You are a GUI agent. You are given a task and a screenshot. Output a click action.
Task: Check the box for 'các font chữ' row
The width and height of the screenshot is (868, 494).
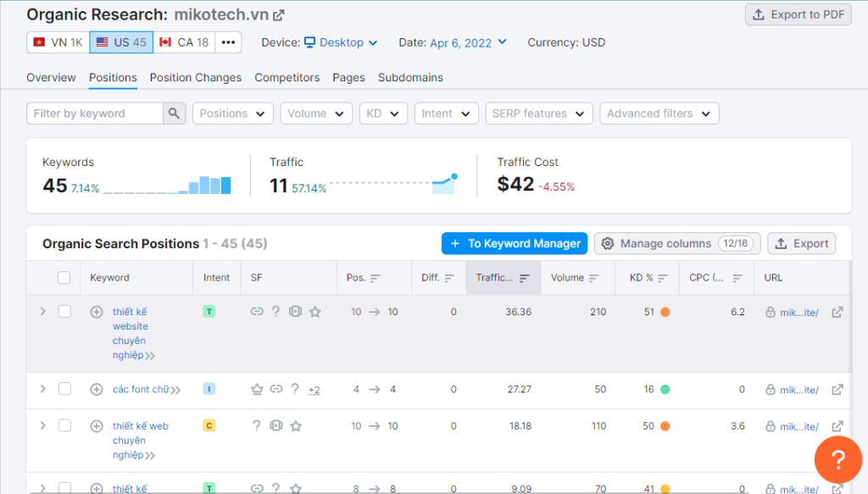click(64, 389)
